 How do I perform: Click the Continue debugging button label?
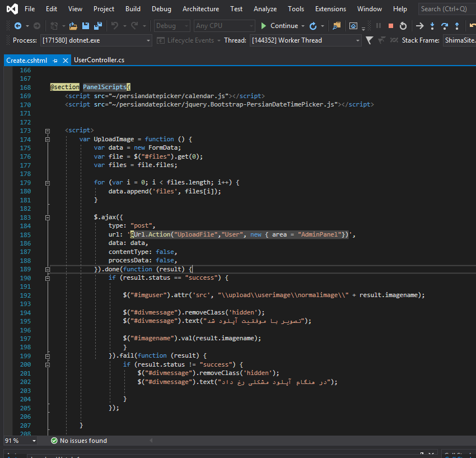click(284, 26)
